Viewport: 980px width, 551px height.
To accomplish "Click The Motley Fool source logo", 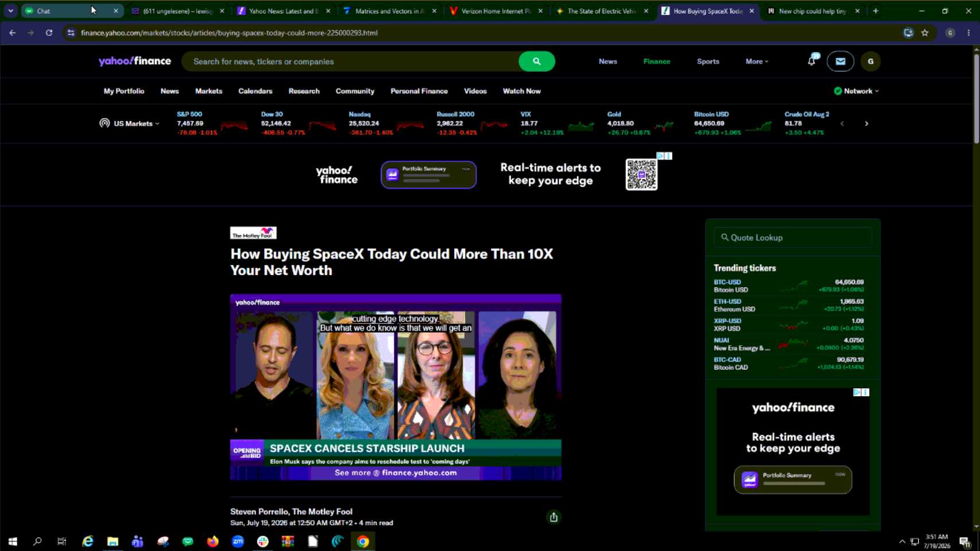I will pyautogui.click(x=253, y=233).
